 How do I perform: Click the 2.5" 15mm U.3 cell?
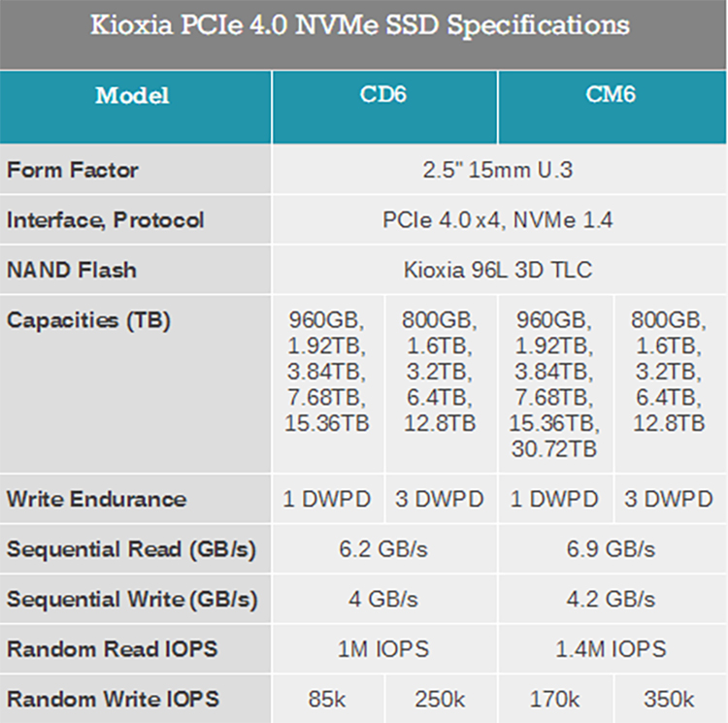tap(499, 171)
